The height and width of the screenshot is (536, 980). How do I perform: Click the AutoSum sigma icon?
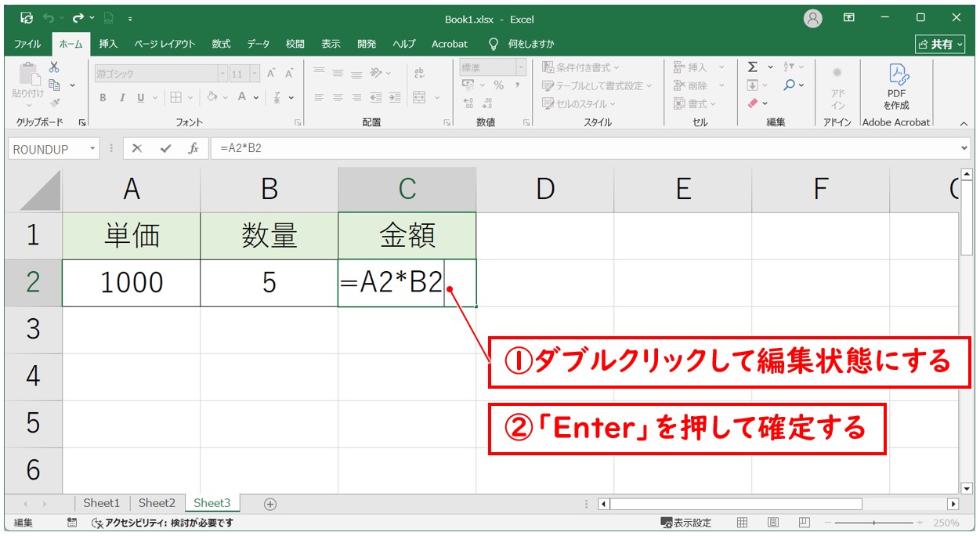pyautogui.click(x=753, y=67)
